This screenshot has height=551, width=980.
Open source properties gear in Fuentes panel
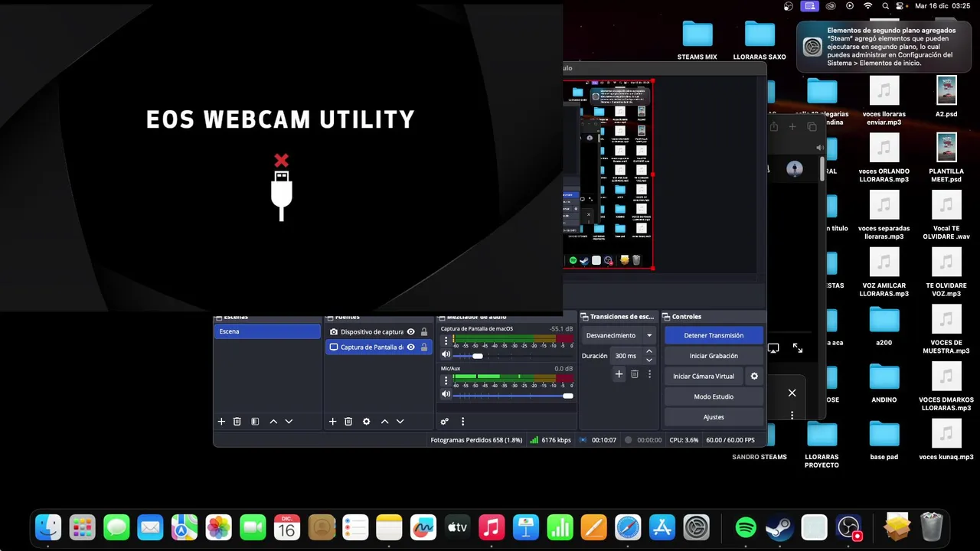click(x=366, y=422)
